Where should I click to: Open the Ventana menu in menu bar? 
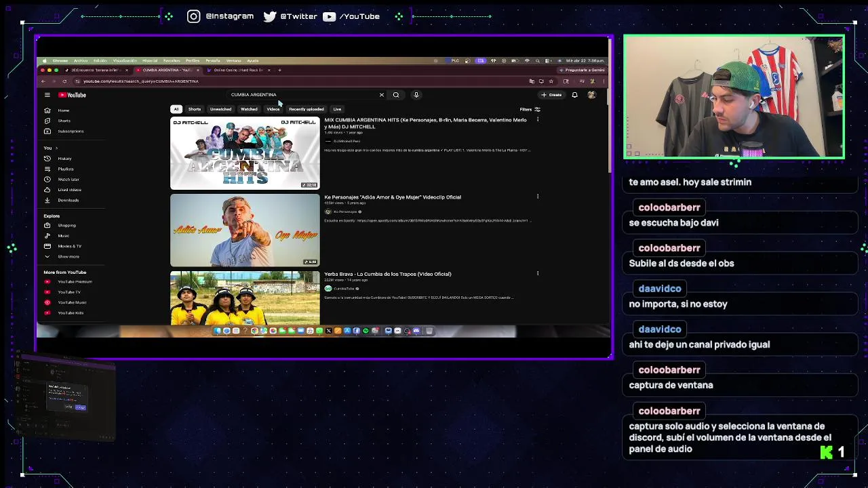pos(233,60)
